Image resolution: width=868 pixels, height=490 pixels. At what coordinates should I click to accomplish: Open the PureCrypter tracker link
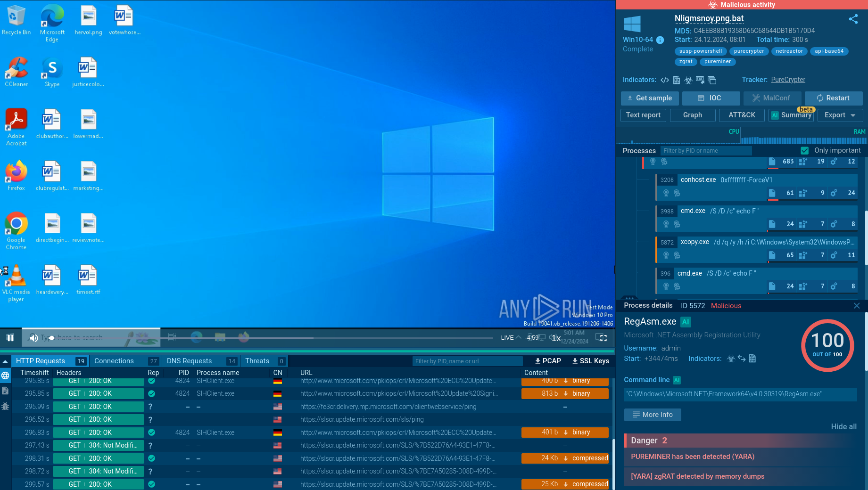[x=788, y=80]
